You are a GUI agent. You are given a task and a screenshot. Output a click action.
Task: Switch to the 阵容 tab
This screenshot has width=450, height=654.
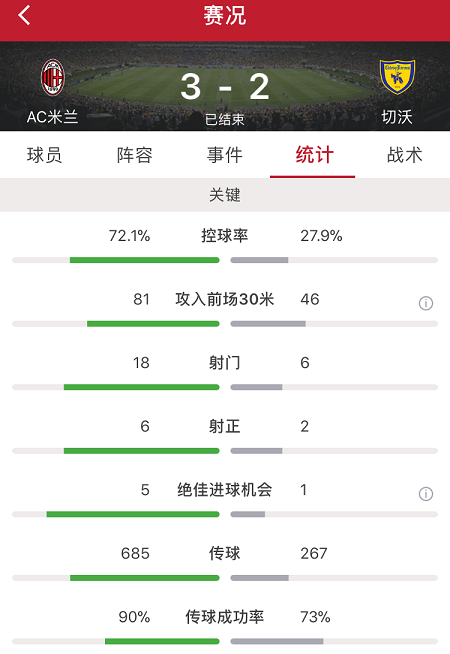[135, 155]
